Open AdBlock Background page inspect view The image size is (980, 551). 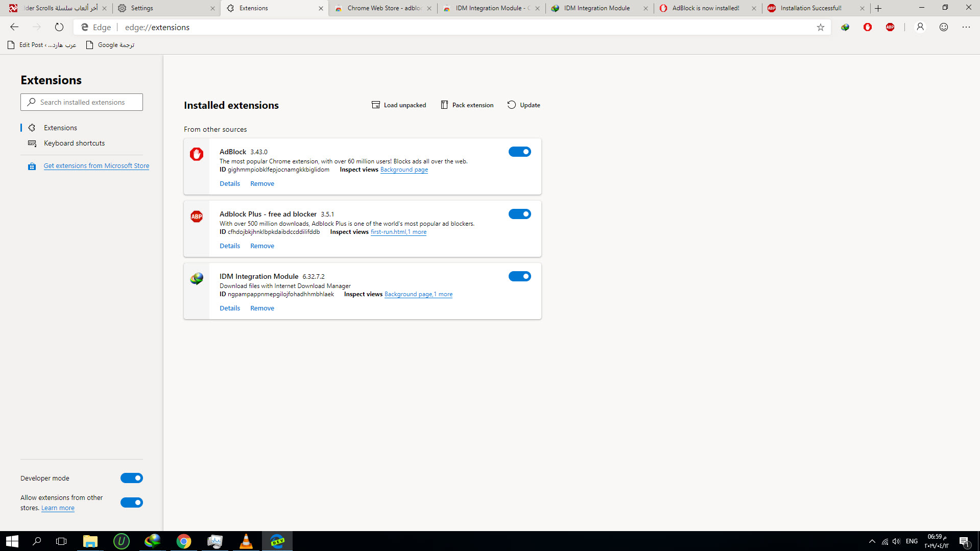404,170
